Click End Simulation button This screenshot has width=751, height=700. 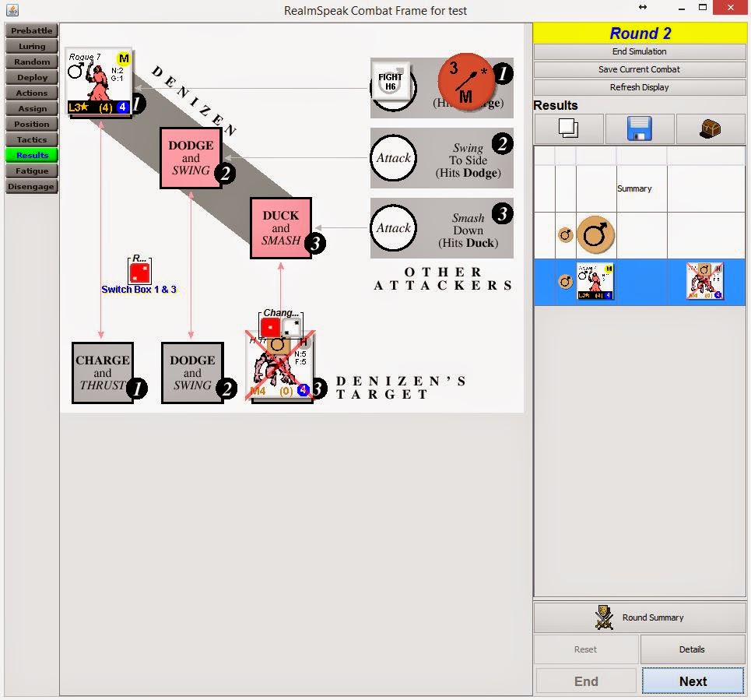(x=640, y=51)
